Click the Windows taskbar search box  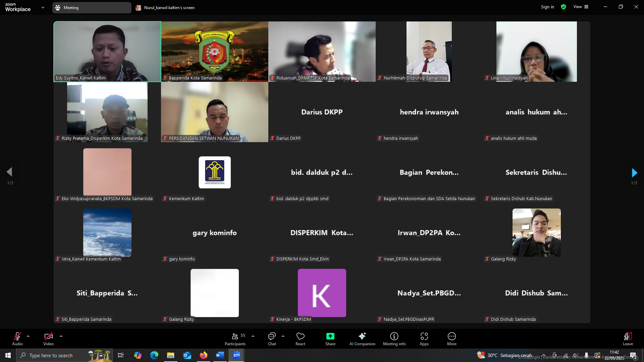64,355
